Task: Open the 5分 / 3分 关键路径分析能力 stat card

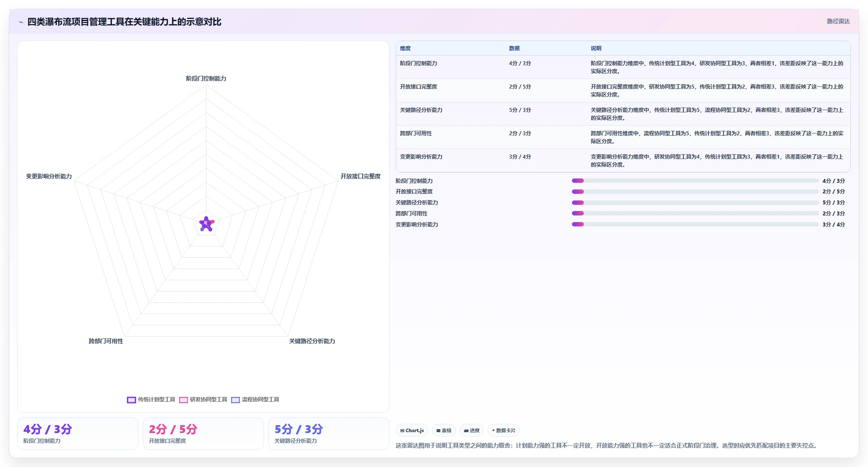Action: tap(329, 434)
